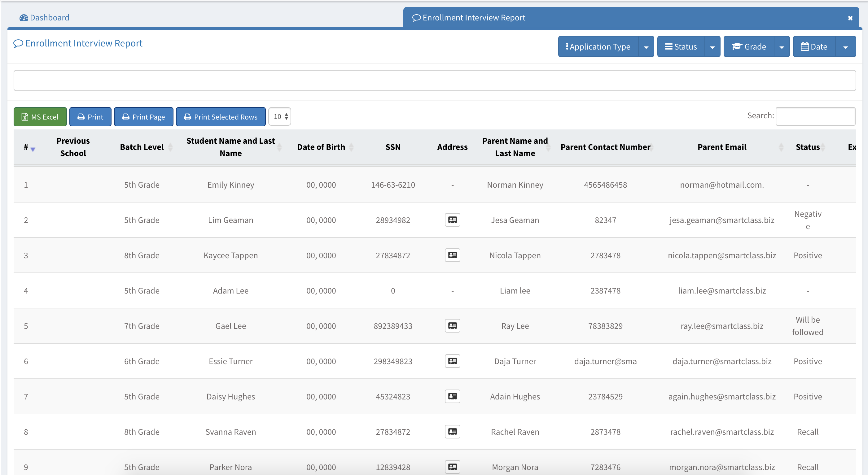Image resolution: width=868 pixels, height=475 pixels.
Task: Show address card for Daisy Hughes
Action: click(452, 397)
